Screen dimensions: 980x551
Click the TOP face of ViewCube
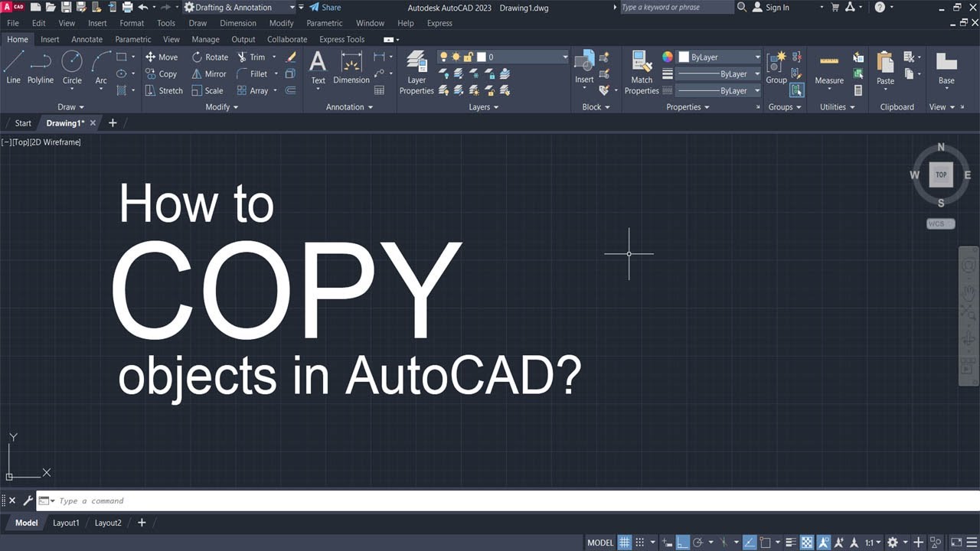click(941, 174)
